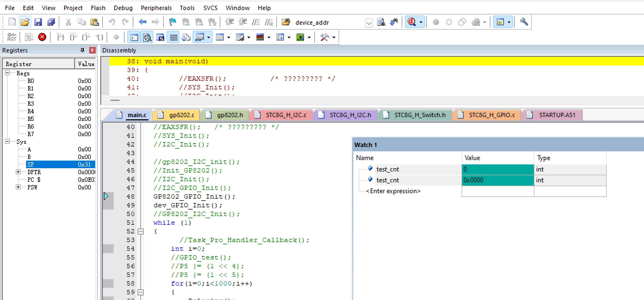Image resolution: width=644 pixels, height=300 pixels.
Task: Toggle the Disassembly Window button
Action: tap(147, 37)
